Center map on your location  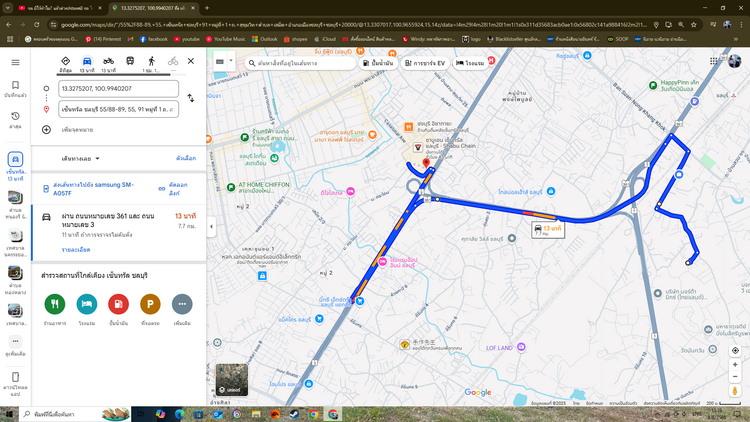pyautogui.click(x=735, y=351)
